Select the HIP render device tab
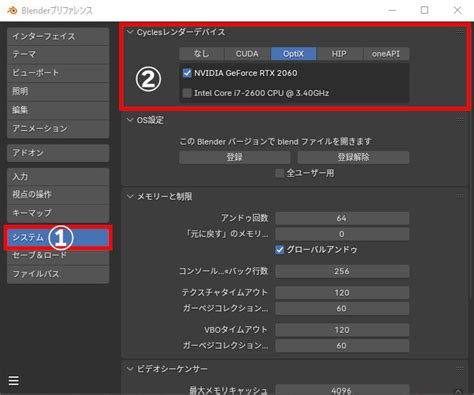 click(339, 54)
